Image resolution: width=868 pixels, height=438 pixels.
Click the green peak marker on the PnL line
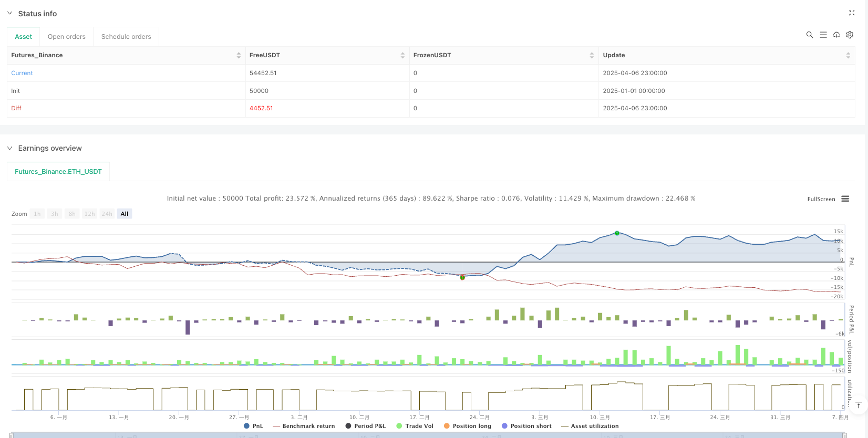click(x=617, y=233)
